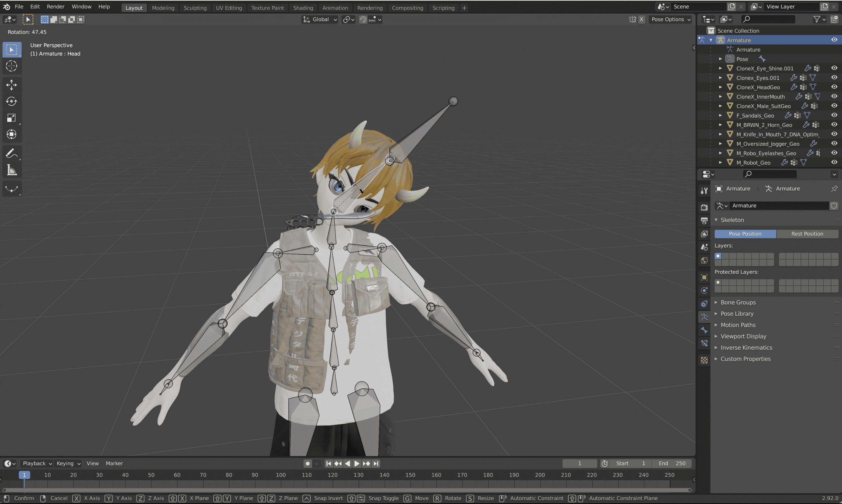
Task: Play the animation forward
Action: [x=357, y=463]
